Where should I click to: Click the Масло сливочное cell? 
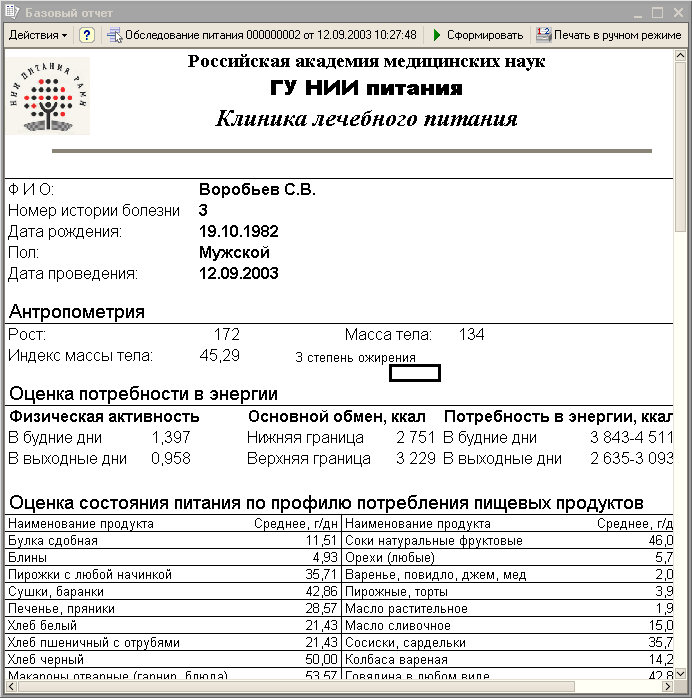pyautogui.click(x=398, y=625)
